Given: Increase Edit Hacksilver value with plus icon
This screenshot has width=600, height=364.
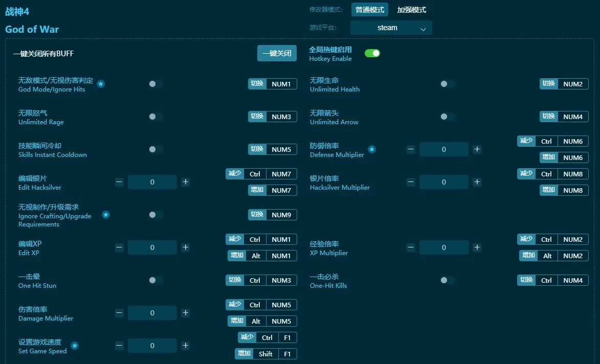Looking at the screenshot, I should coord(186,182).
